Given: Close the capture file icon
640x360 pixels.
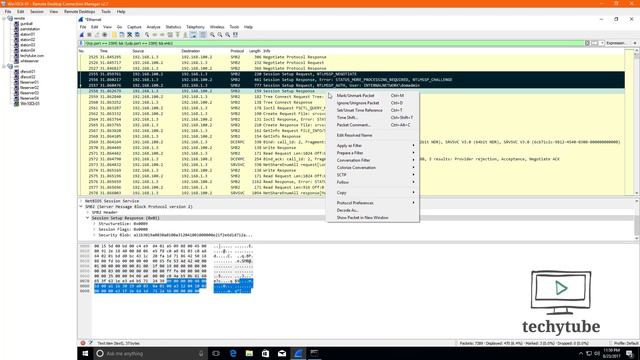Looking at the screenshot, I should click(129, 35).
